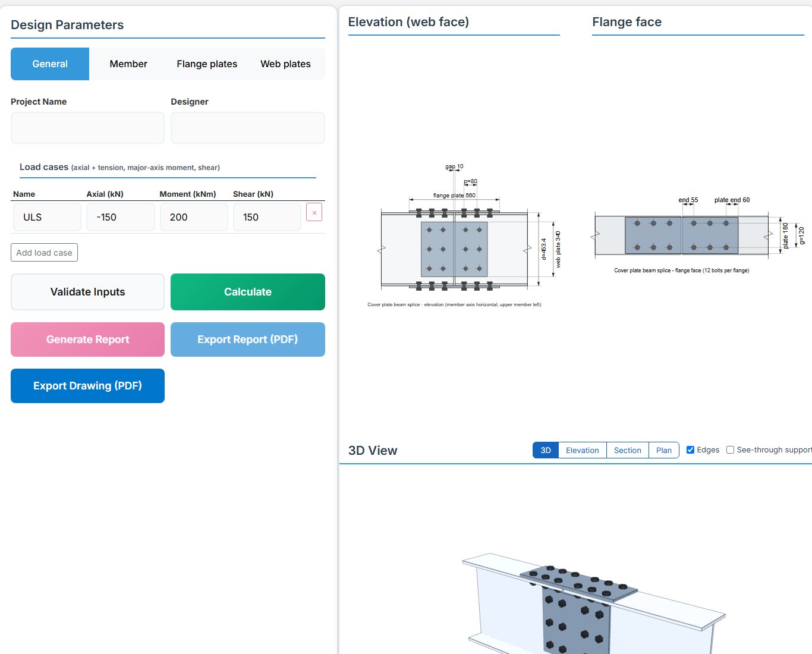Focus the Designer input field
The height and width of the screenshot is (654, 812).
(x=248, y=128)
